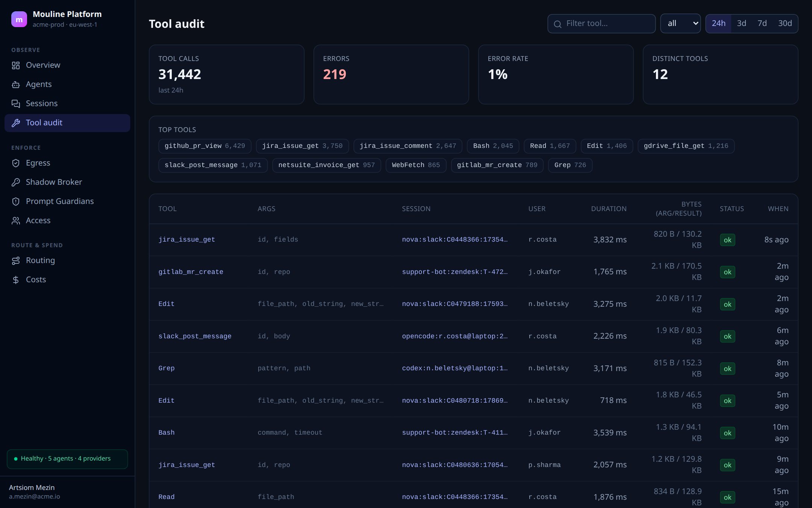812x508 pixels.
Task: Open the Sessions page
Action: point(67,103)
